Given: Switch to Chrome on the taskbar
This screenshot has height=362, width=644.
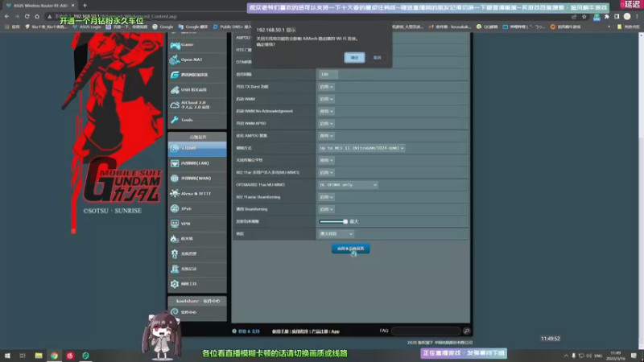Looking at the screenshot, I should (x=54, y=356).
